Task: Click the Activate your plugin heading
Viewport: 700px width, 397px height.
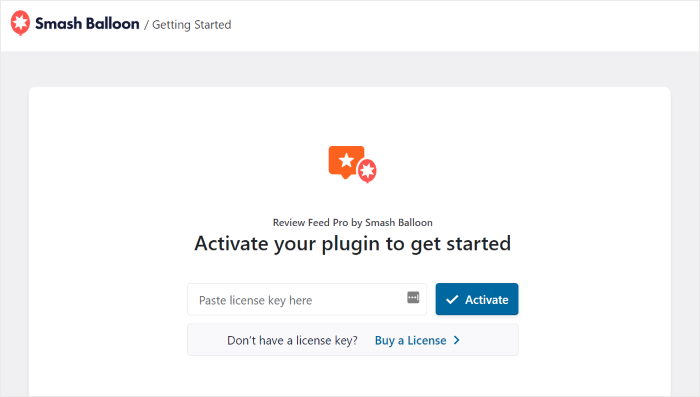Action: point(353,244)
